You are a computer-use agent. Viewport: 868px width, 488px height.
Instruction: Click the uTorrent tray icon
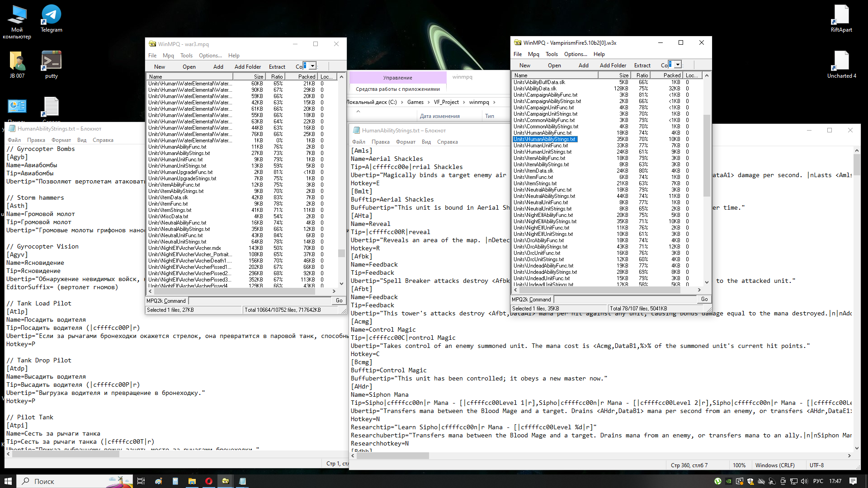[717, 481]
